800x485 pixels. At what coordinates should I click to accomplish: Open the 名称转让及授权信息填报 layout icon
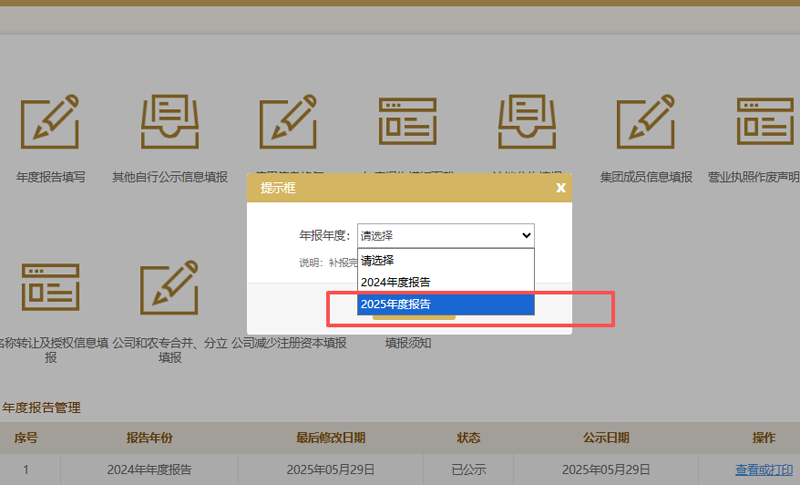click(x=51, y=287)
